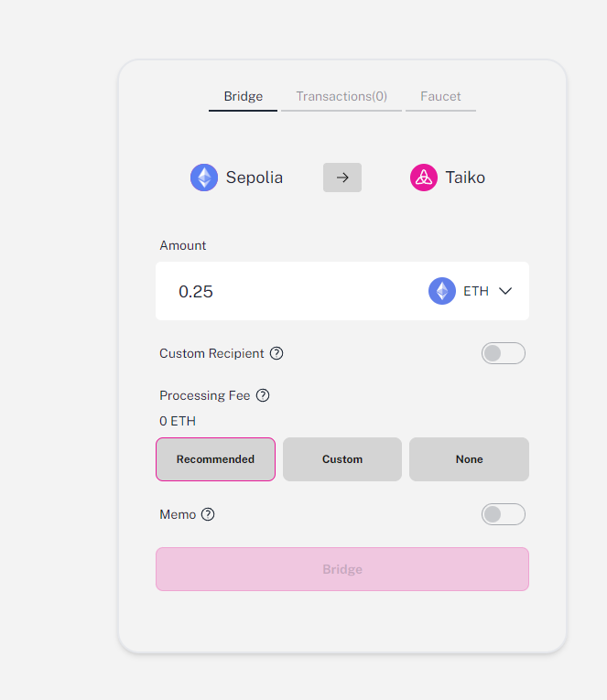
Task: Open the Faucet tab
Action: pyautogui.click(x=440, y=96)
